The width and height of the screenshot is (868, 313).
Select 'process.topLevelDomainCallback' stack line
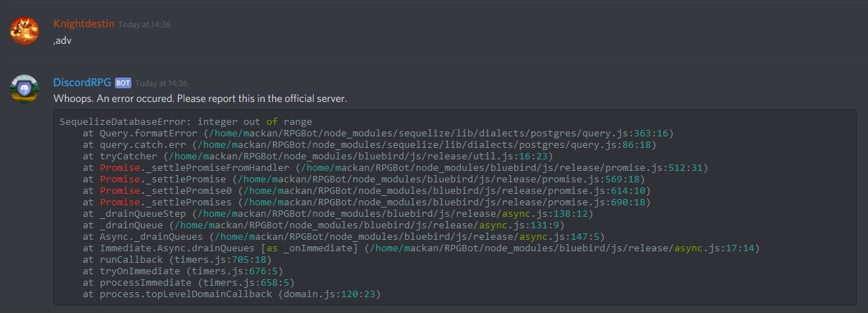[231, 294]
